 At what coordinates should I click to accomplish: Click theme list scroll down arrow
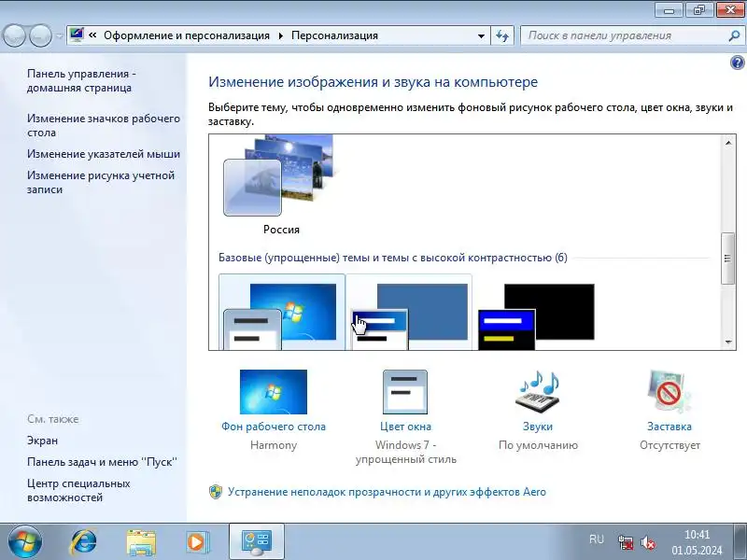728,342
